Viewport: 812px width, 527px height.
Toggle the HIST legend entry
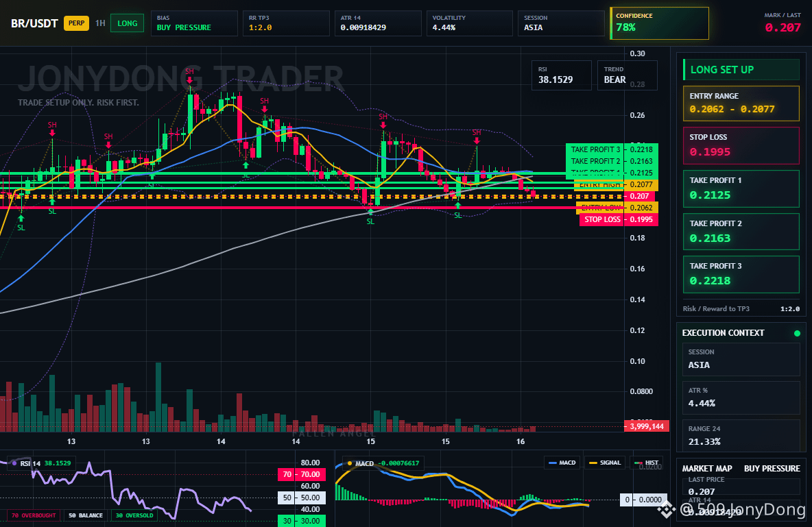646,463
